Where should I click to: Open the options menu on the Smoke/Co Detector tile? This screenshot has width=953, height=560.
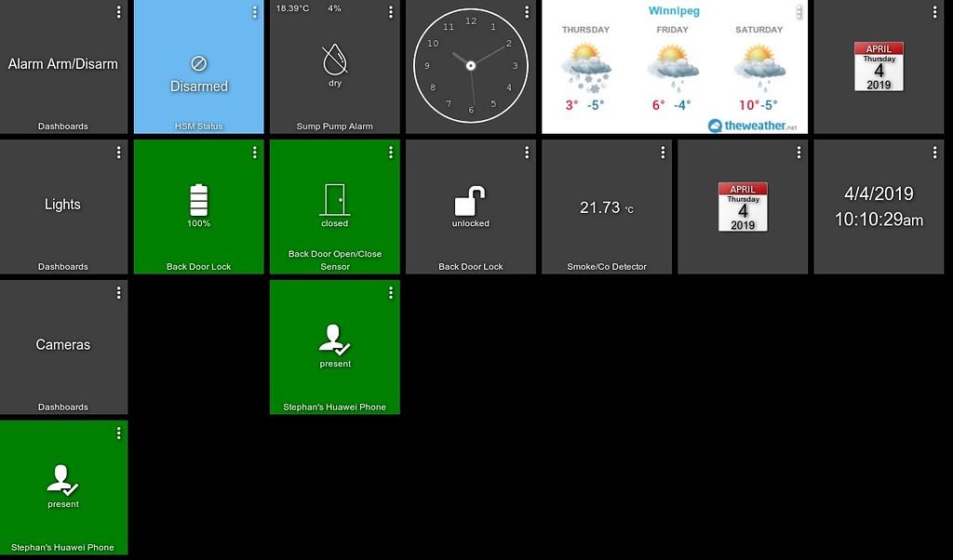click(663, 152)
